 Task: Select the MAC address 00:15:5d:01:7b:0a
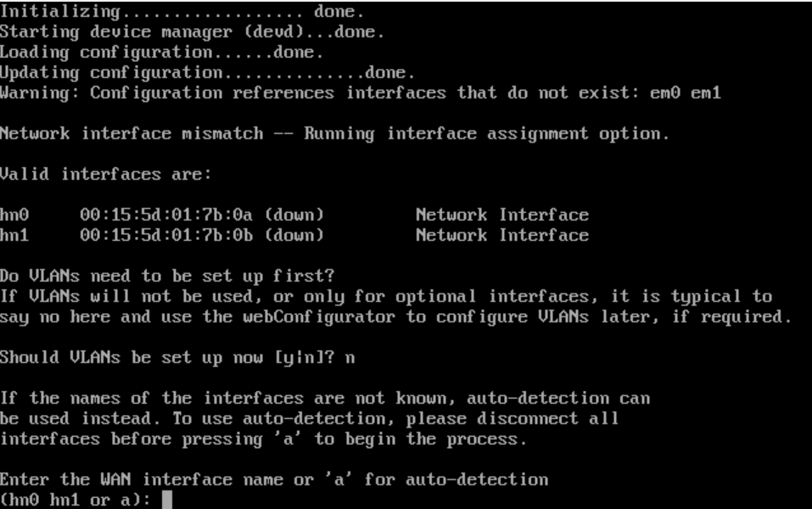pos(166,215)
